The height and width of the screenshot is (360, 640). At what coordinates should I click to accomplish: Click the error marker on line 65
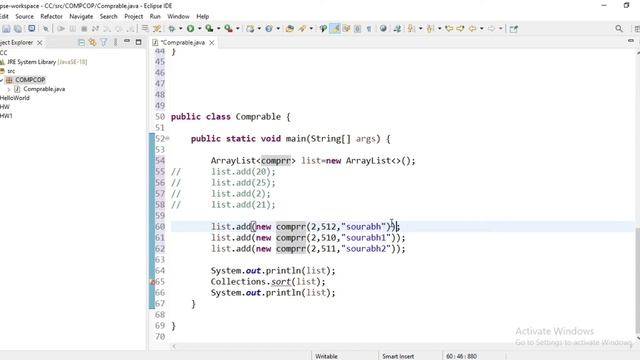point(152,282)
